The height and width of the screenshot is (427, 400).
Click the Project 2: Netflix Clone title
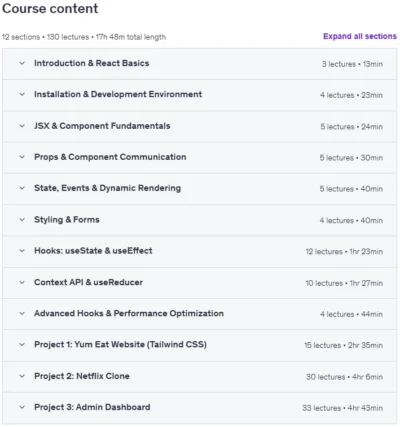(82, 376)
